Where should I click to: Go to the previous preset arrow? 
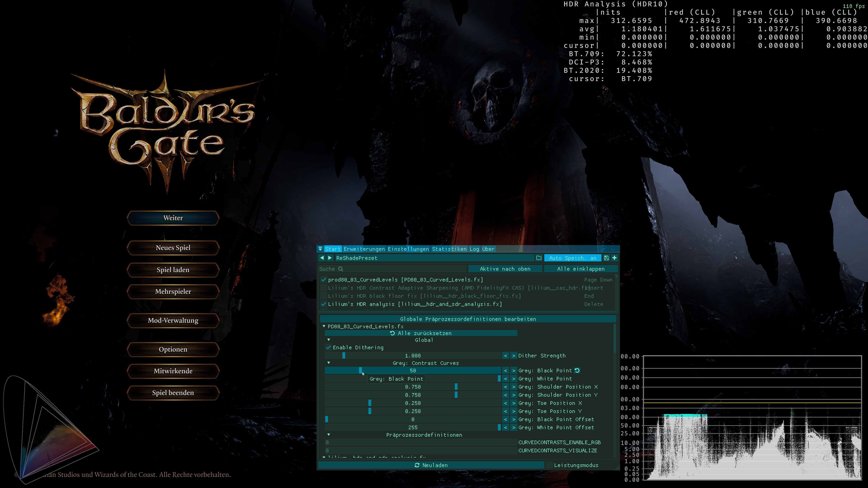(x=322, y=258)
